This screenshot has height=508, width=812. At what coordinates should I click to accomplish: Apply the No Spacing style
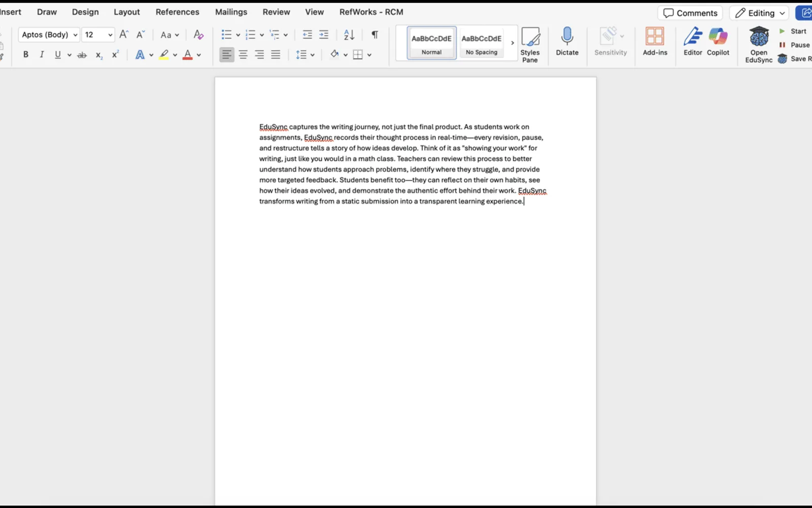tap(481, 43)
